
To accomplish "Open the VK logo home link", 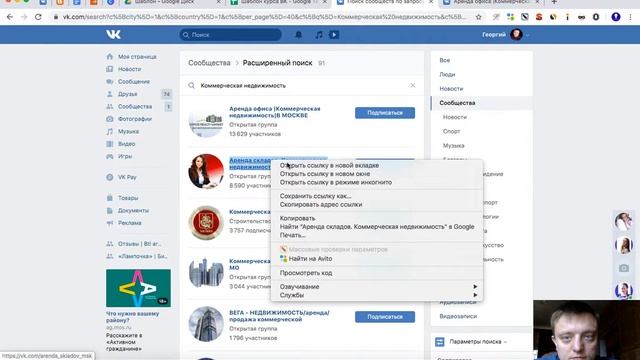I will point(113,35).
